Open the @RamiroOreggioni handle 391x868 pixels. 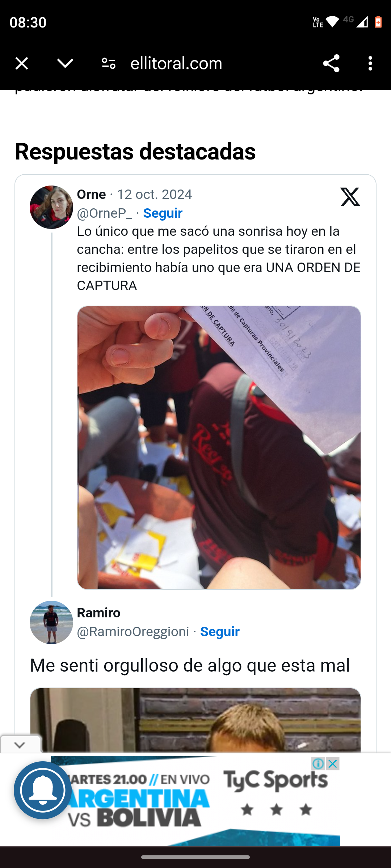click(133, 632)
